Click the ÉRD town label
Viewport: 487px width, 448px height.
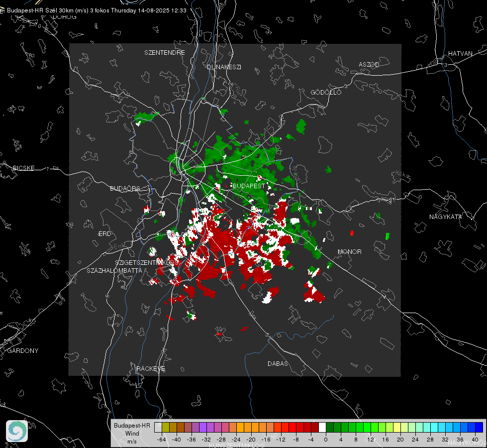[x=104, y=234]
